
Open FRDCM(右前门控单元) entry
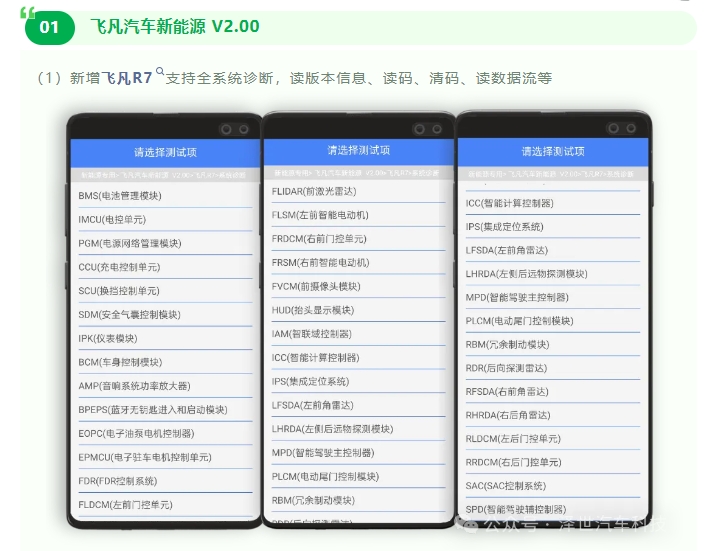pyautogui.click(x=358, y=239)
